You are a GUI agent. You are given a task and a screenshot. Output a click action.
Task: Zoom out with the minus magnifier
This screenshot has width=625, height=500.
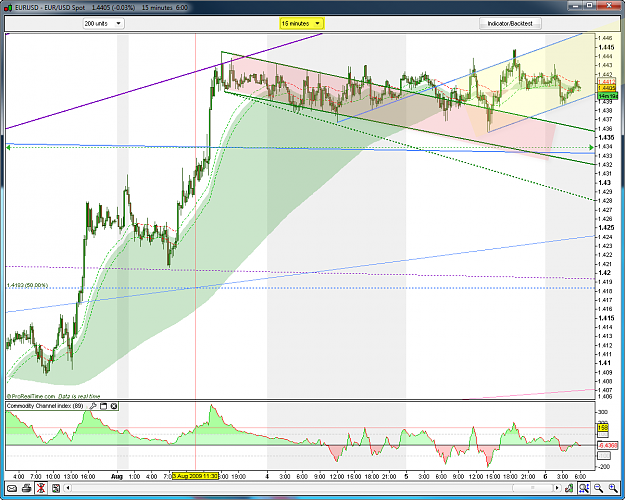[598, 488]
